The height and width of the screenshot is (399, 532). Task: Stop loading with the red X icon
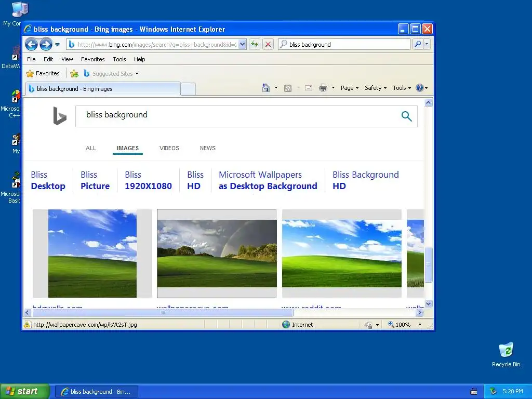268,45
